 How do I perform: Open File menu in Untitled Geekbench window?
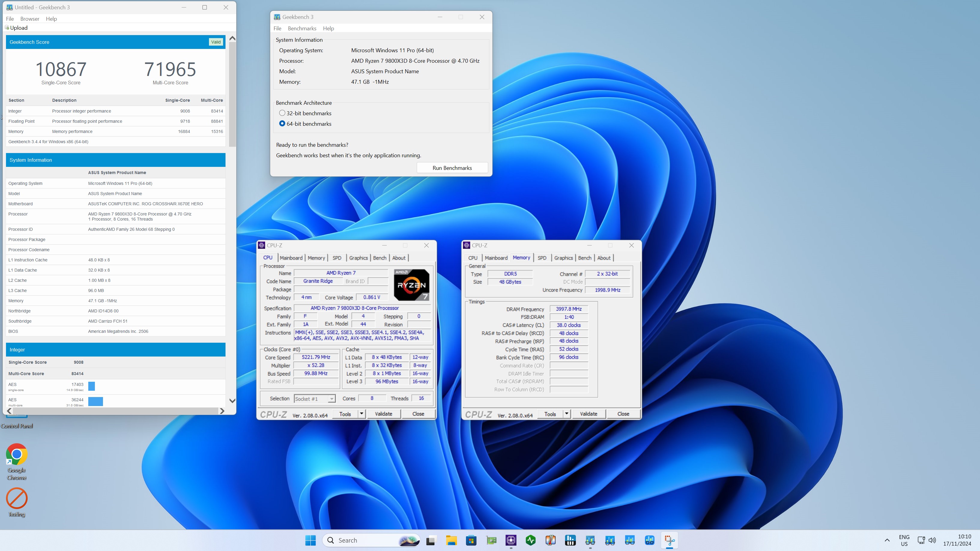[x=10, y=19]
